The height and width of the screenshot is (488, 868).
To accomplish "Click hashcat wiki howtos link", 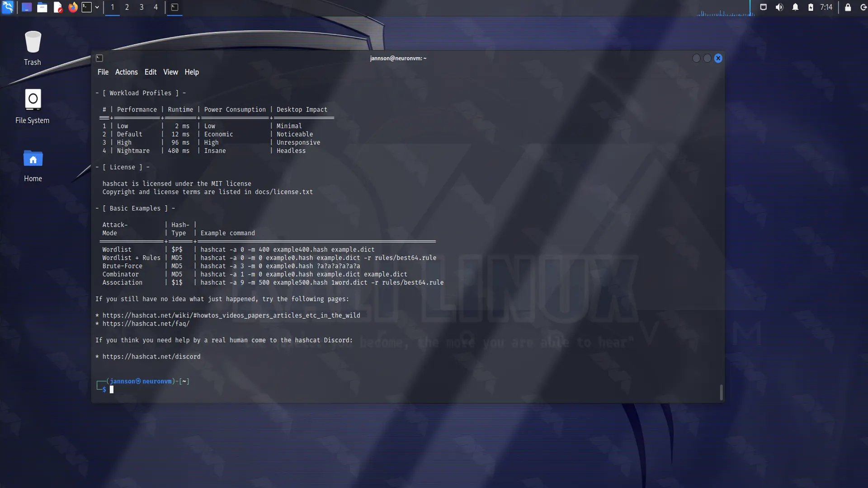I will (231, 315).
